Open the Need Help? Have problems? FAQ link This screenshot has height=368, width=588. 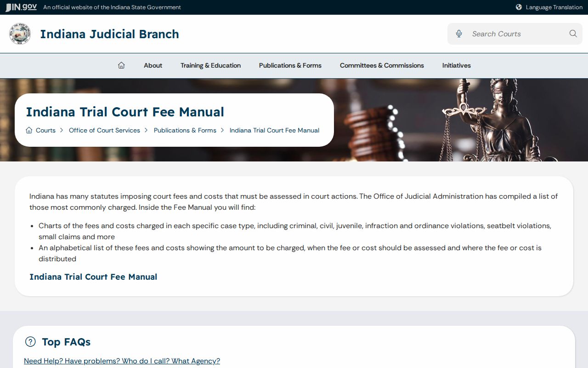(x=122, y=361)
